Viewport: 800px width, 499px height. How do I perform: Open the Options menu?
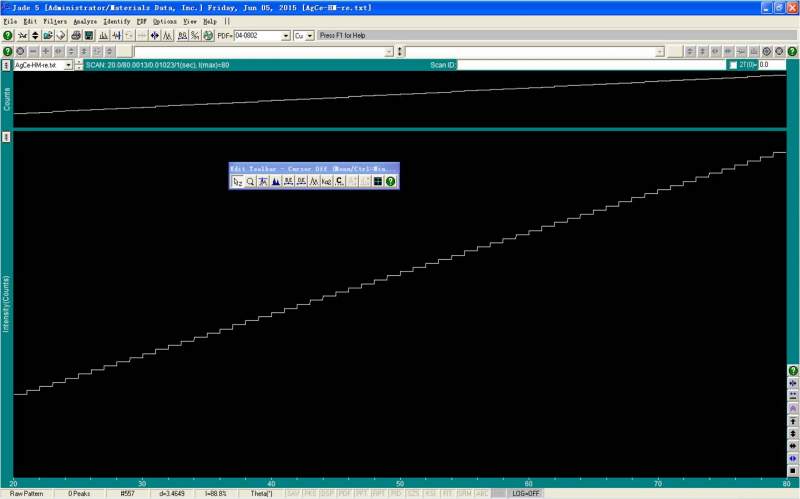tap(164, 21)
